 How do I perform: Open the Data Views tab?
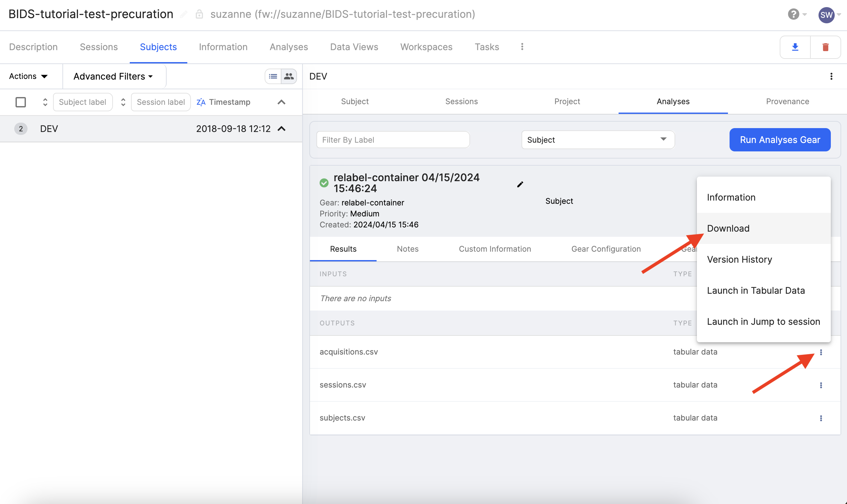(354, 47)
